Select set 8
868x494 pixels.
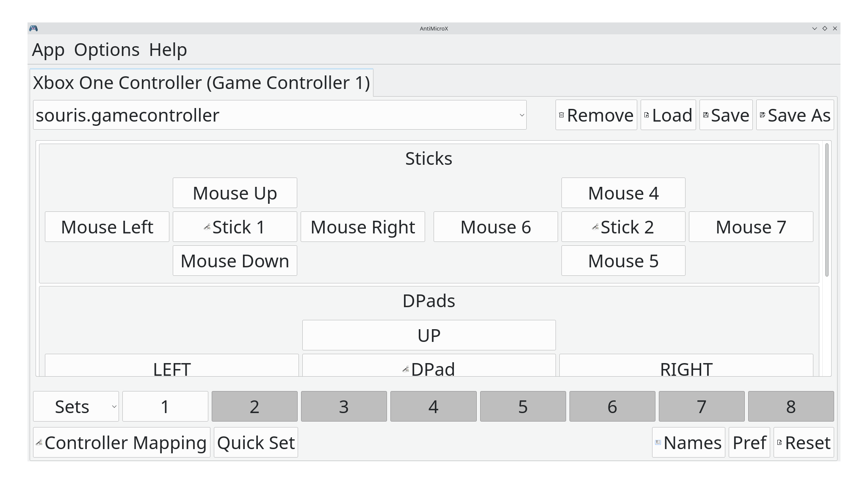tap(791, 406)
